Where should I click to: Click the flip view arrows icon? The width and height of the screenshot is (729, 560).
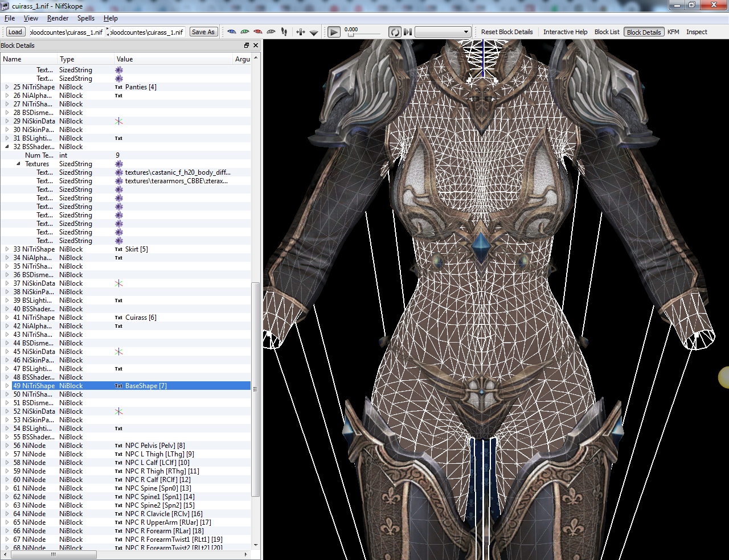pyautogui.click(x=301, y=32)
